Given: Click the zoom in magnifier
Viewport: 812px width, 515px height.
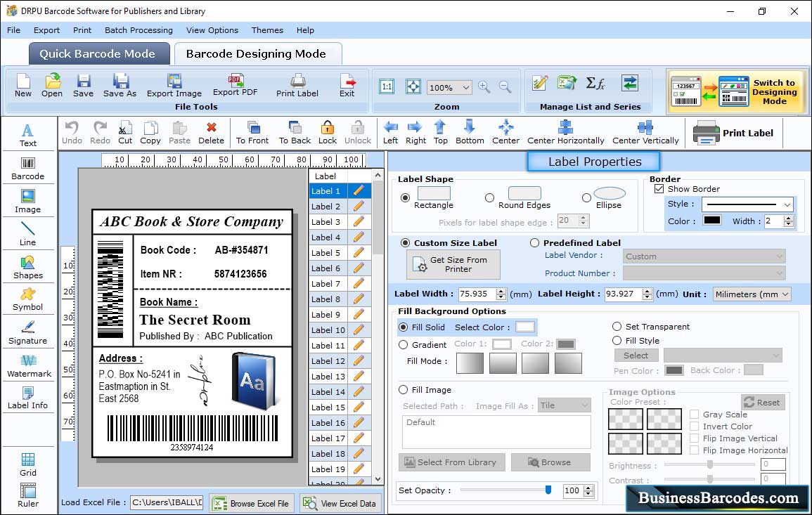Looking at the screenshot, I should coord(484,86).
